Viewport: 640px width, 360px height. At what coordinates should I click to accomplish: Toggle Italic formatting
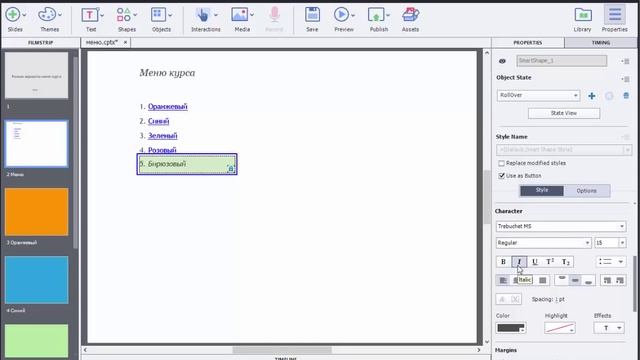[x=519, y=262]
